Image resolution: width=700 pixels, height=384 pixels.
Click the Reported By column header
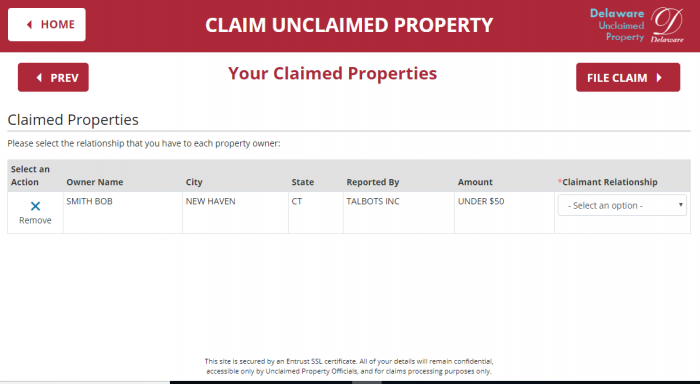click(373, 182)
